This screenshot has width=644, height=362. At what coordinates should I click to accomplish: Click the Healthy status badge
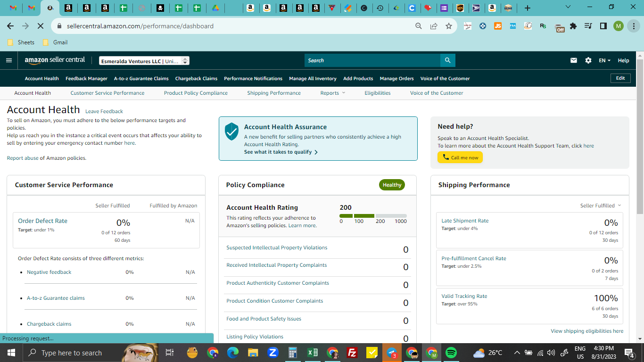click(x=392, y=185)
